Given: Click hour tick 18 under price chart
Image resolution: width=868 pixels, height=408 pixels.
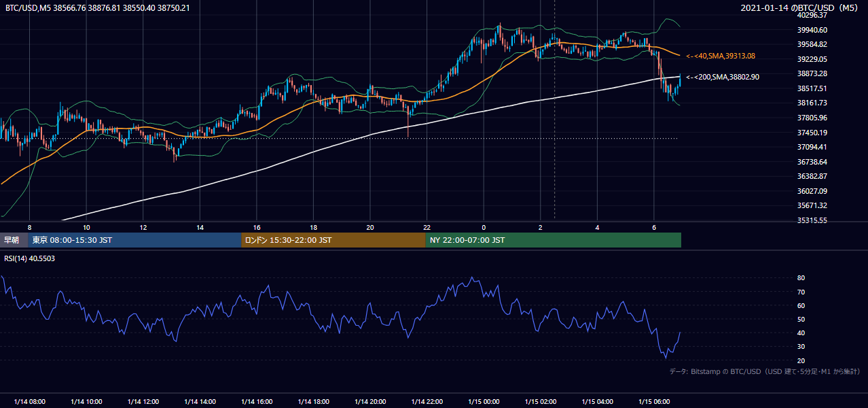Looking at the screenshot, I should pyautogui.click(x=313, y=227).
